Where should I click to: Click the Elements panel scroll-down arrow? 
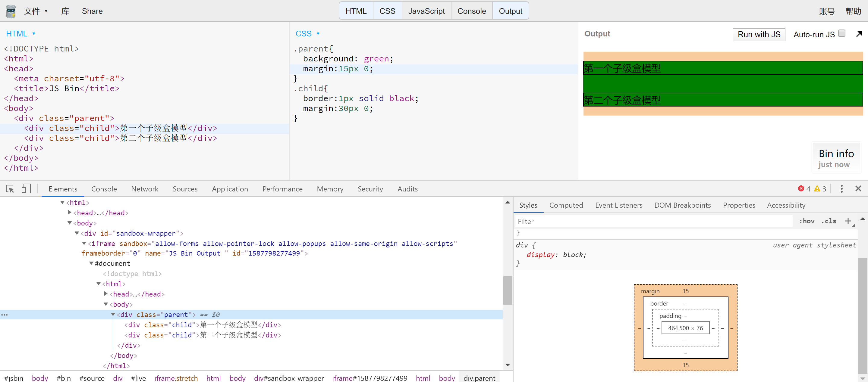point(508,365)
